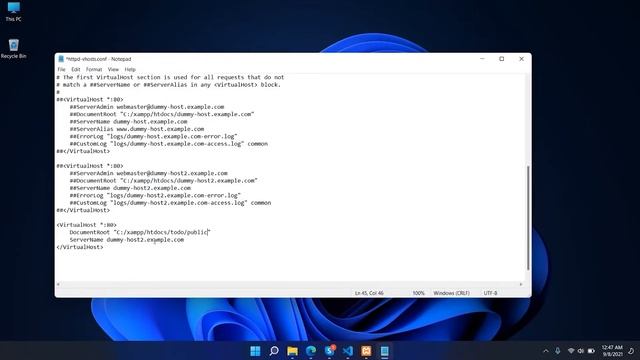Click the horizontal scrollbar left arrow

pyautogui.click(x=58, y=284)
